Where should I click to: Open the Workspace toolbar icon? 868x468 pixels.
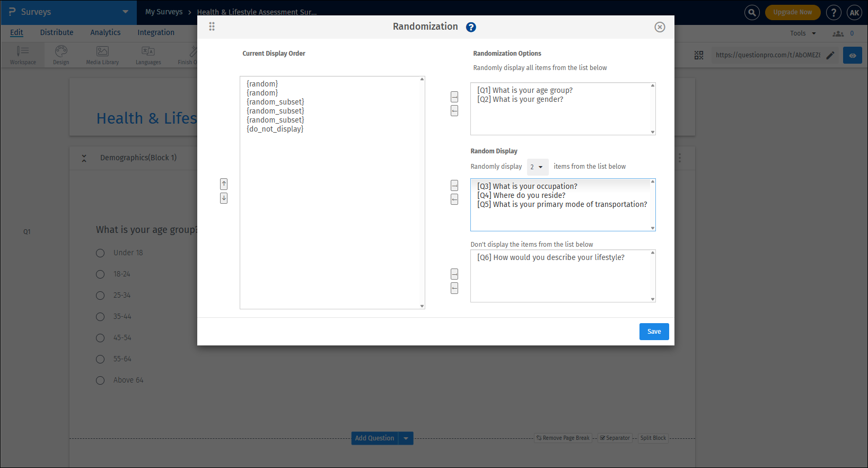click(x=23, y=55)
